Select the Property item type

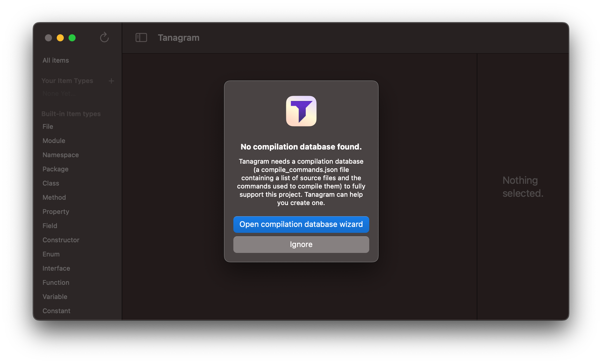56,212
